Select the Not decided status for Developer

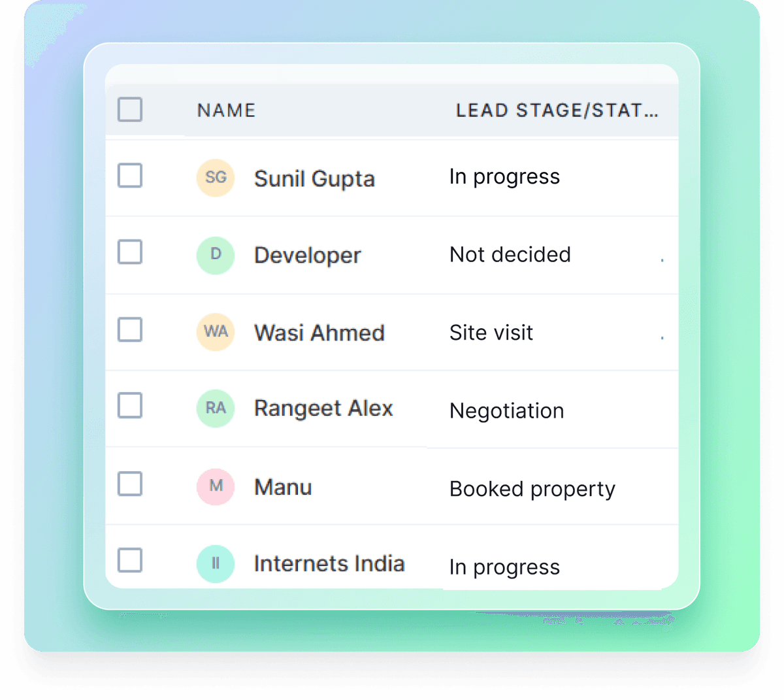[x=510, y=255]
